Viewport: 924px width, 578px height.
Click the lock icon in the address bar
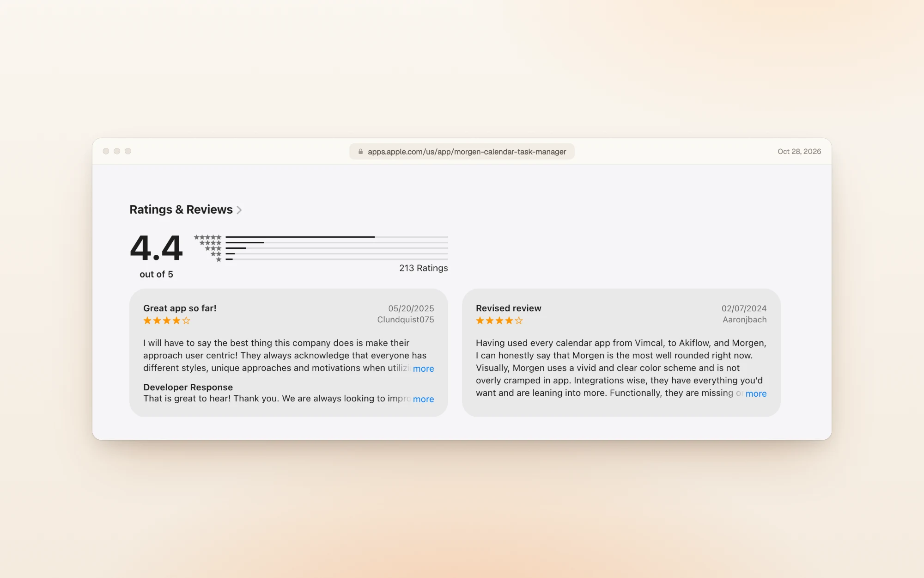click(x=360, y=152)
